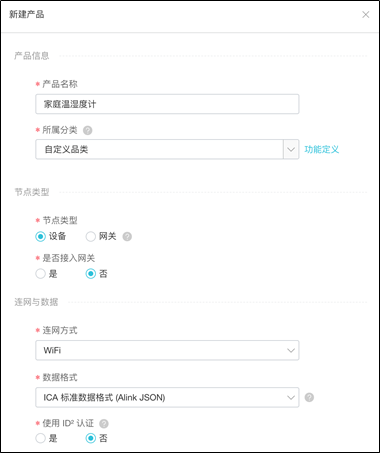380x453 pixels.
Task: Click help icon next to 所属分类
Action: click(x=88, y=130)
